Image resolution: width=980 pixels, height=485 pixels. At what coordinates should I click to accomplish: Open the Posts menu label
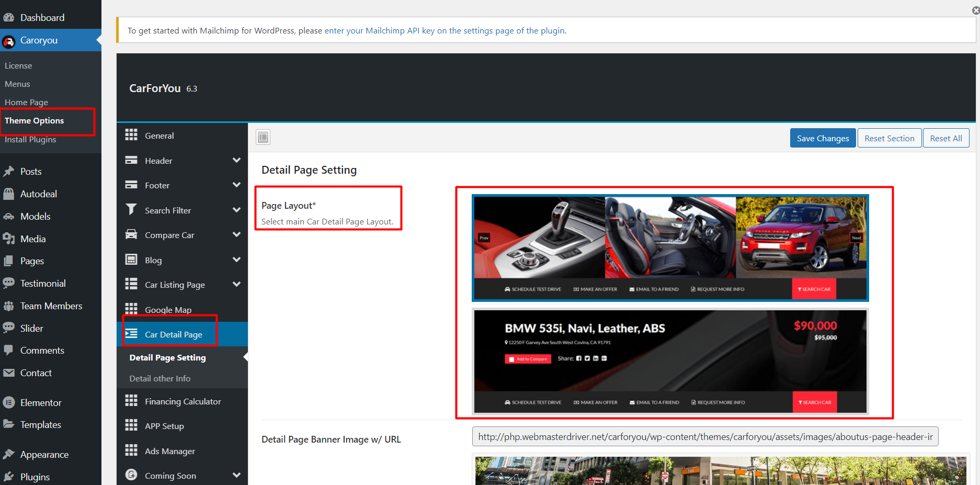coord(31,171)
